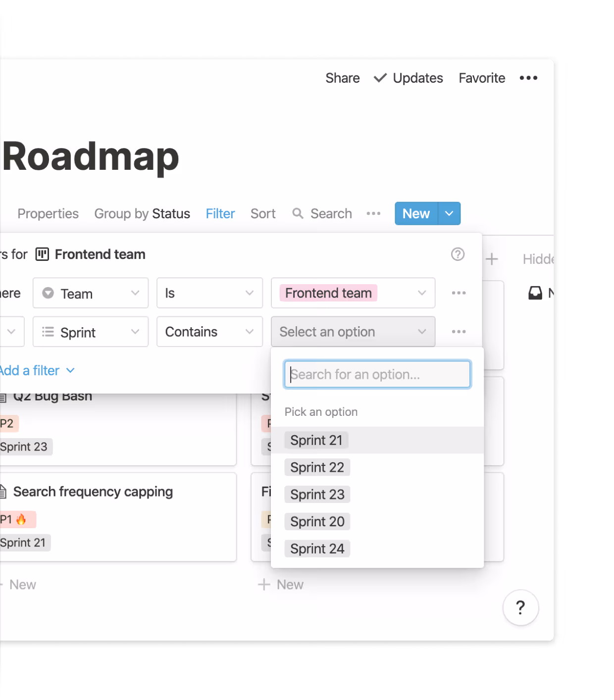Open the Team filter row options menu

[x=459, y=293]
